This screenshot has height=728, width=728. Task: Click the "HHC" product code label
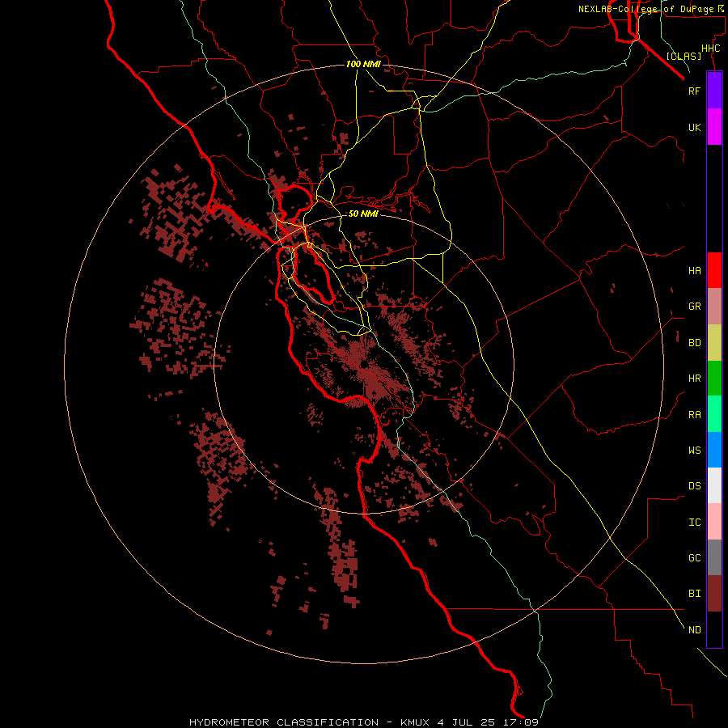[711, 49]
